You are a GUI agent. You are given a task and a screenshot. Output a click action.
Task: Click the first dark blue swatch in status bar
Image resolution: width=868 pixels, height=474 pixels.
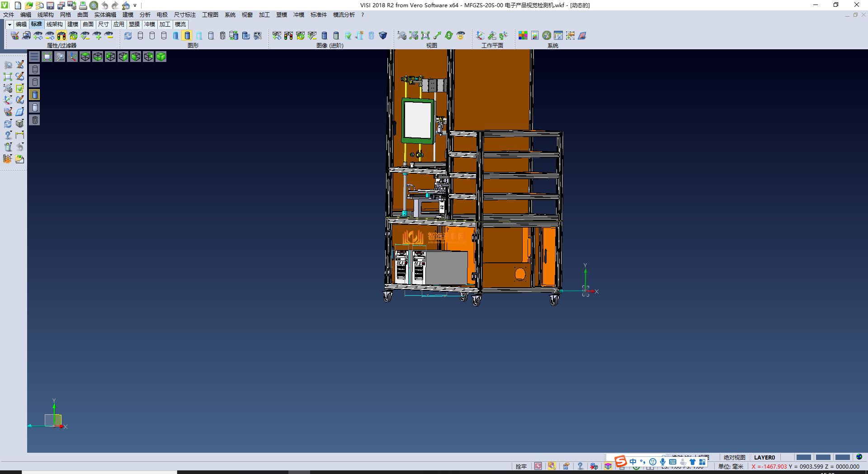click(803, 457)
